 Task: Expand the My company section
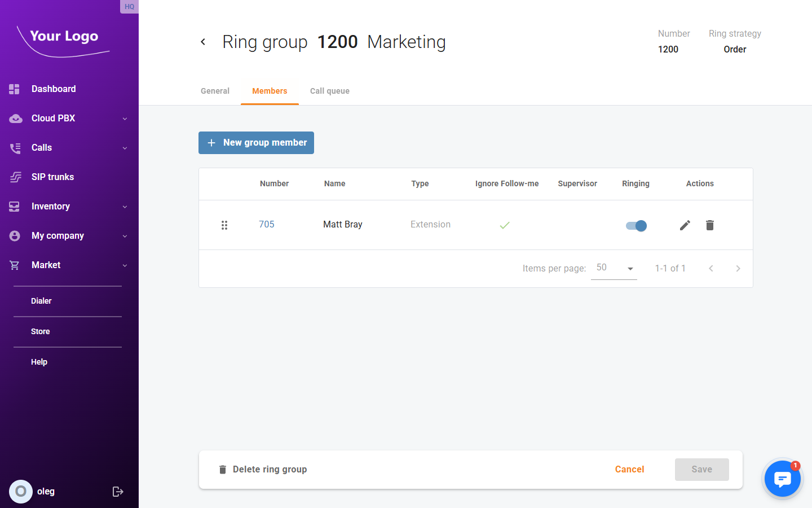point(58,235)
